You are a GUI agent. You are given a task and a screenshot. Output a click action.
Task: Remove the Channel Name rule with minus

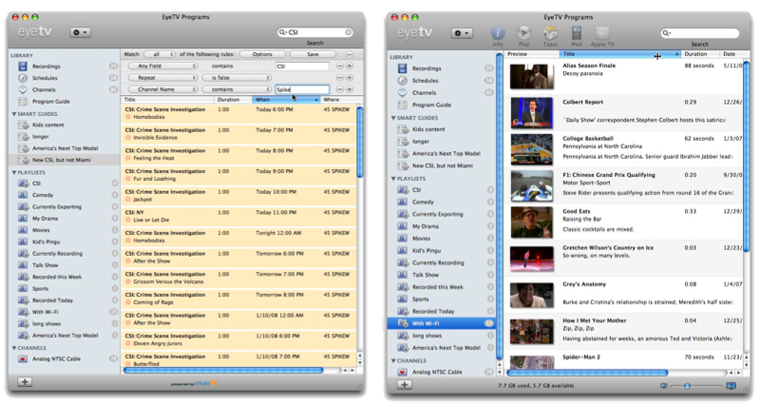(x=340, y=89)
